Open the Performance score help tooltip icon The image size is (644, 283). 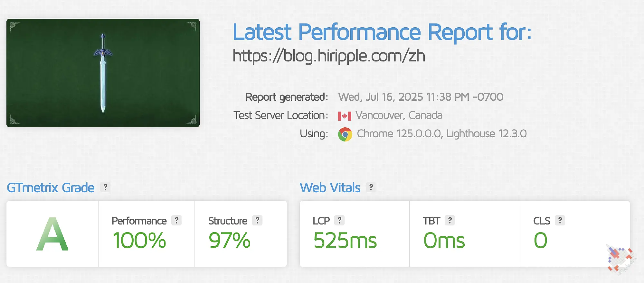(x=176, y=220)
